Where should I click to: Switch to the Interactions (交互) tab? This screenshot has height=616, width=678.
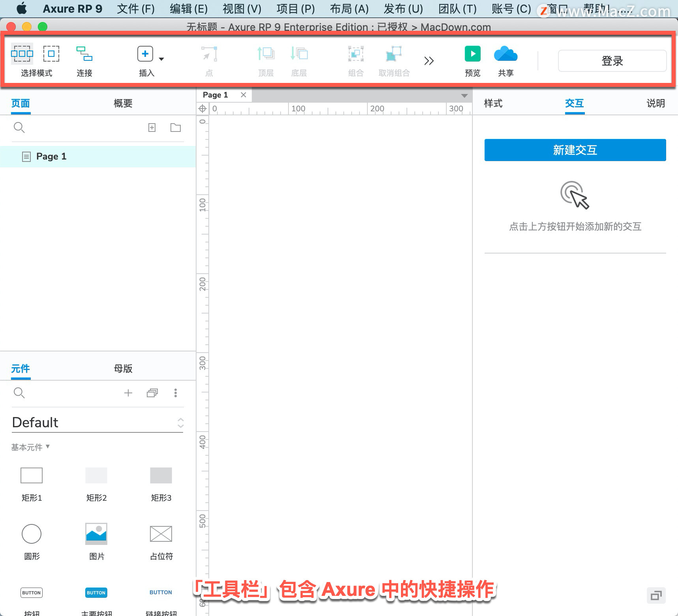(575, 103)
